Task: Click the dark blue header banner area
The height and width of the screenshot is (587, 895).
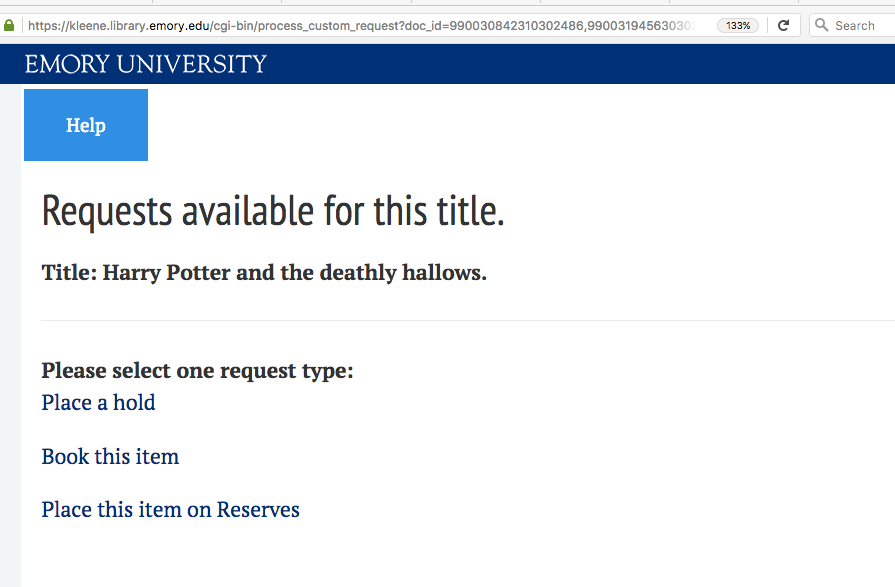Action: [x=571, y=64]
